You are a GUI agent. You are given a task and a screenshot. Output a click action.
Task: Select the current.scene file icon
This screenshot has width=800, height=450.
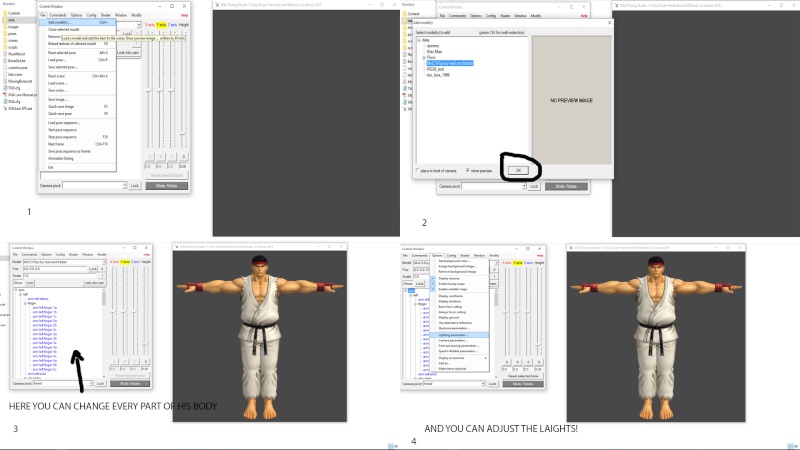pos(5,67)
